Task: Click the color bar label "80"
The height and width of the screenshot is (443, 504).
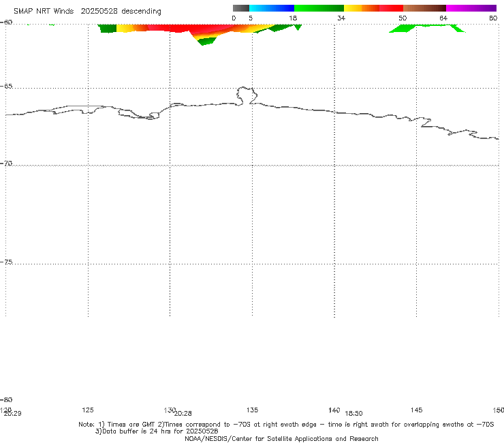Action: [x=493, y=18]
